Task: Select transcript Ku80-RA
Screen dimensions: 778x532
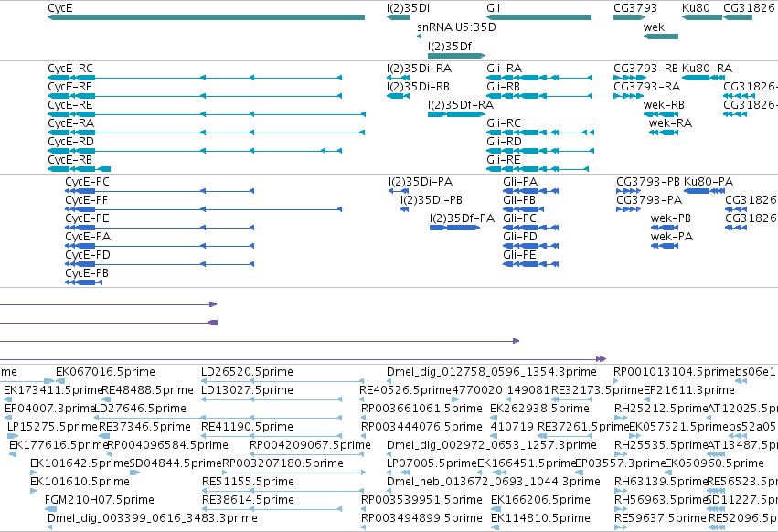Action: (703, 78)
